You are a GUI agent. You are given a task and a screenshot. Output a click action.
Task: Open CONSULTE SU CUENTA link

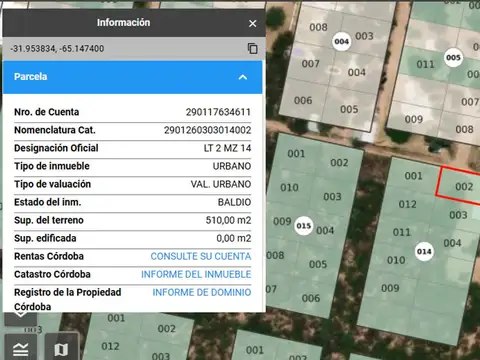tap(201, 256)
